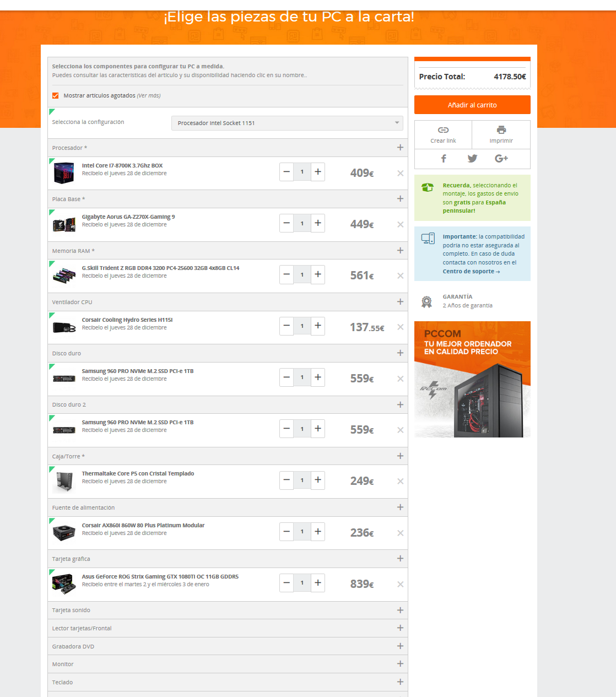The image size is (616, 697).
Task: Click the Gigabyte Aorus motherboard thumbnail
Action: [64, 224]
